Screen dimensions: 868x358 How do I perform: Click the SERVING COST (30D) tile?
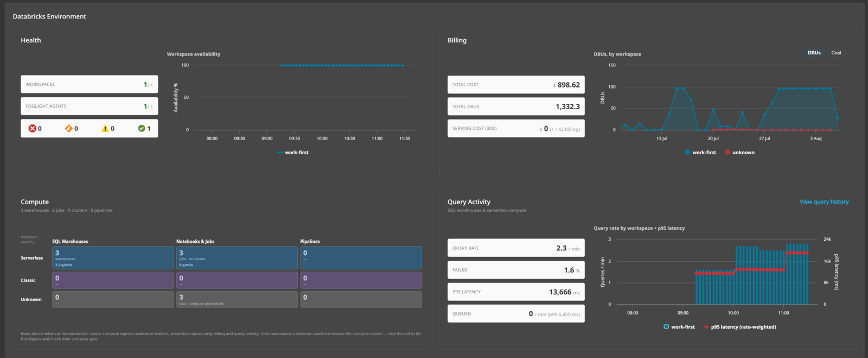click(x=516, y=129)
